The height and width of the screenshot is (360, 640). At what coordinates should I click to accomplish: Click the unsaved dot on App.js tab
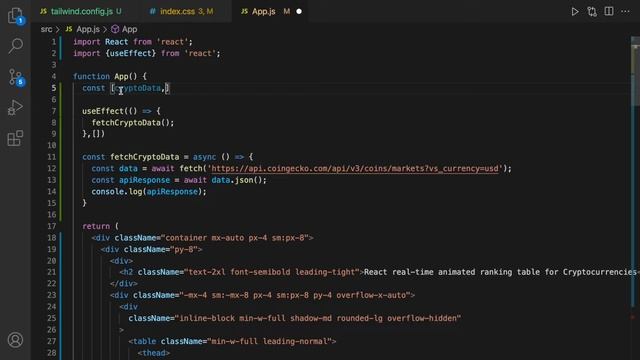(x=299, y=11)
